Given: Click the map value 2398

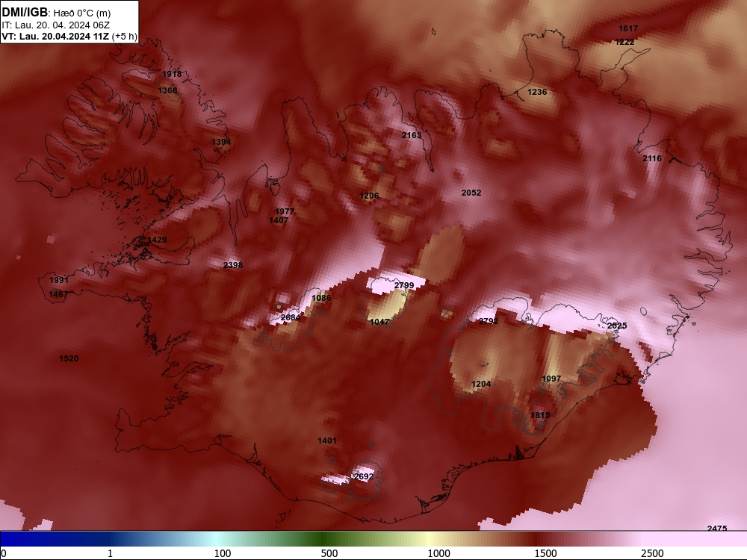Looking at the screenshot, I should 233,265.
